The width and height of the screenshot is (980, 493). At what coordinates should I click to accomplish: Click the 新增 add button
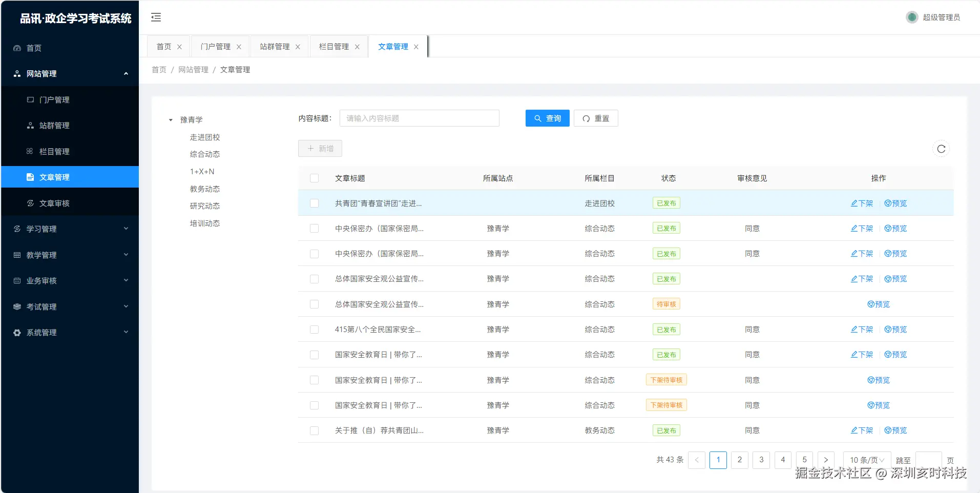(320, 149)
